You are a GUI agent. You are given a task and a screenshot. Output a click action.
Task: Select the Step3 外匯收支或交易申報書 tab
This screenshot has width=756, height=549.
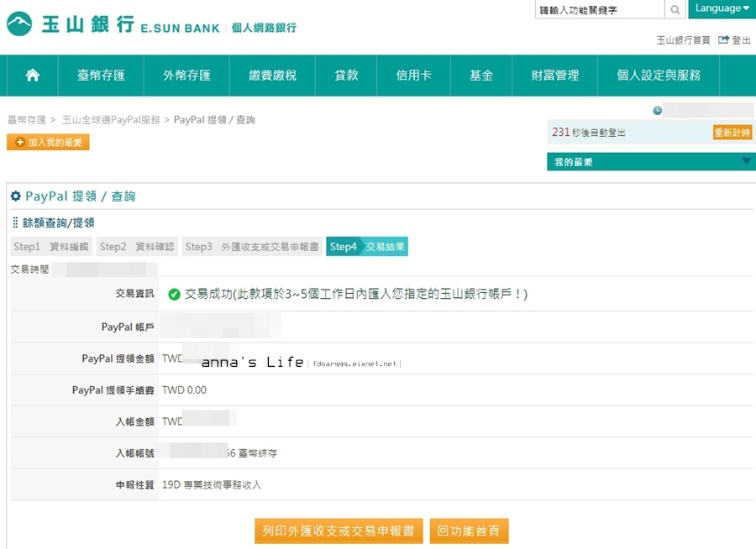pos(252,246)
